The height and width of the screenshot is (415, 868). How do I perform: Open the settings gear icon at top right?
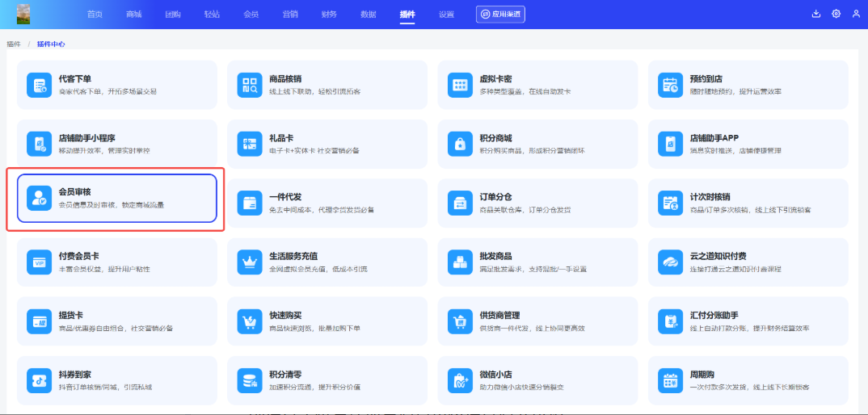point(836,14)
